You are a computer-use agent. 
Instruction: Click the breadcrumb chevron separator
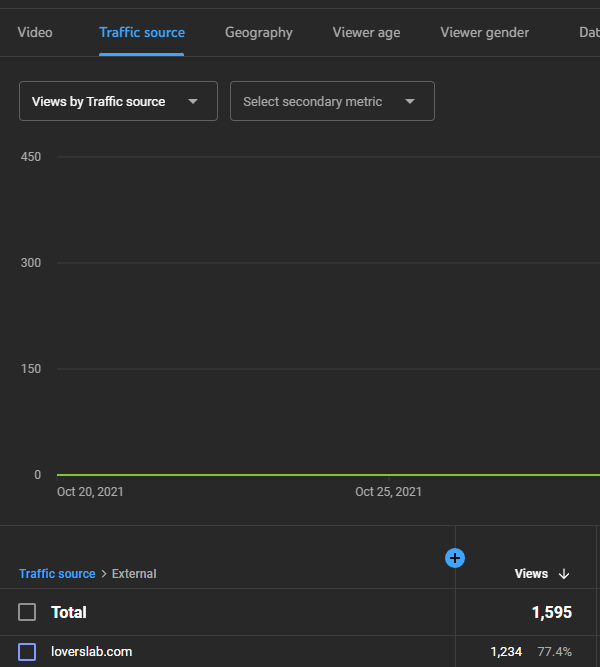[x=104, y=574]
